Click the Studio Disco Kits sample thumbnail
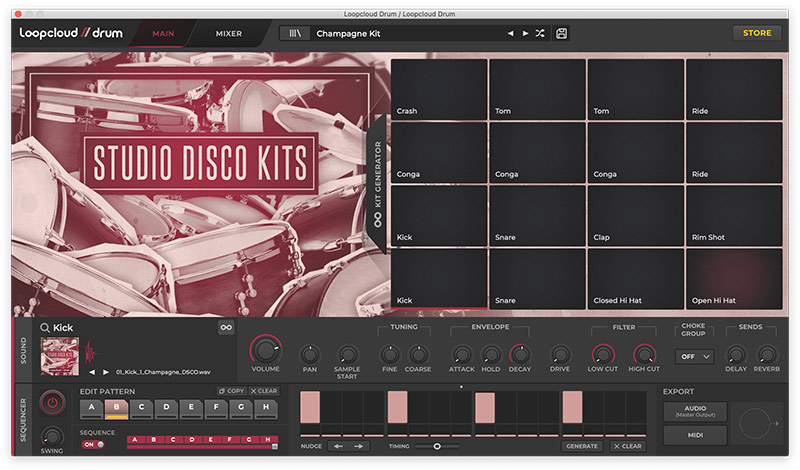800x470 pixels. (x=60, y=356)
